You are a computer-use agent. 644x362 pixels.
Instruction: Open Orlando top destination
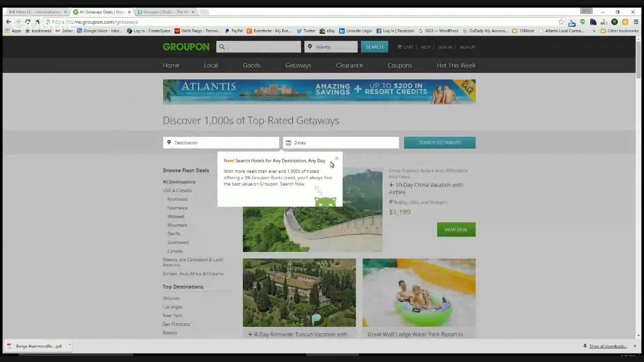(171, 298)
